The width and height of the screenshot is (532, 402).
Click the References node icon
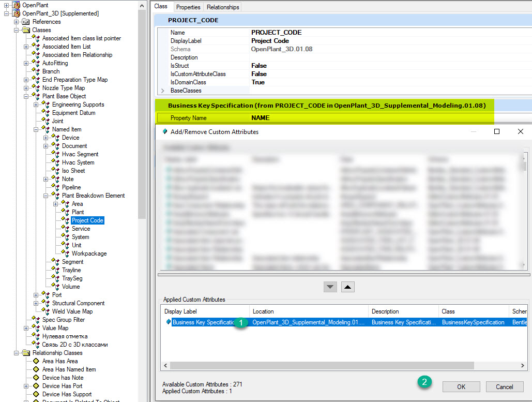point(26,22)
